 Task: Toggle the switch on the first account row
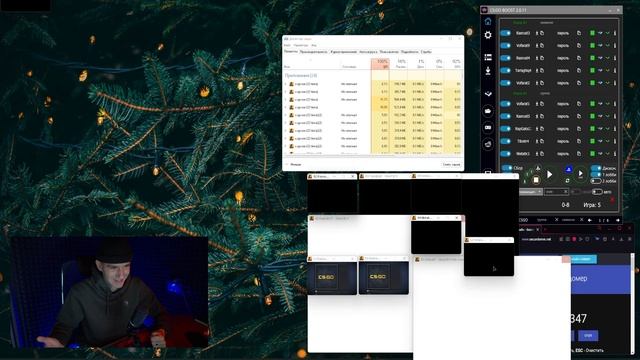pos(506,33)
